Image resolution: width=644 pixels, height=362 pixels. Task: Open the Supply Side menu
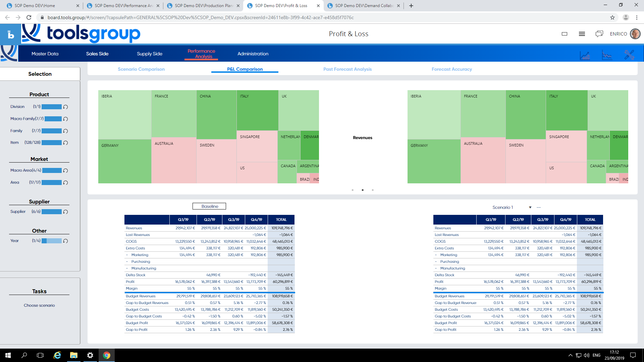[149, 54]
